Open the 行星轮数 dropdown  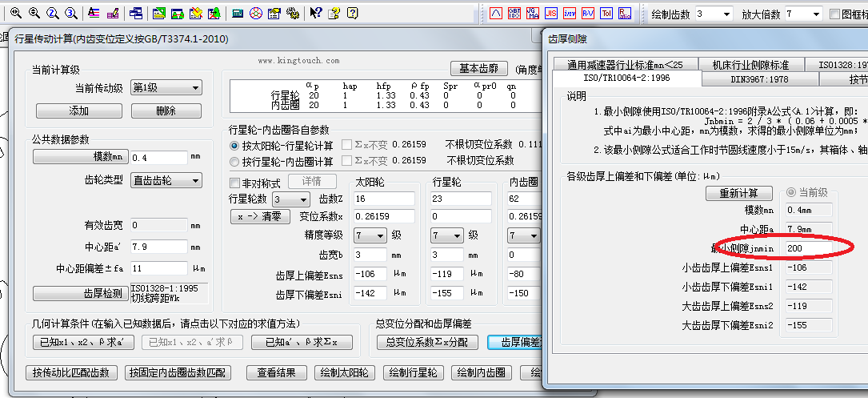click(x=291, y=199)
